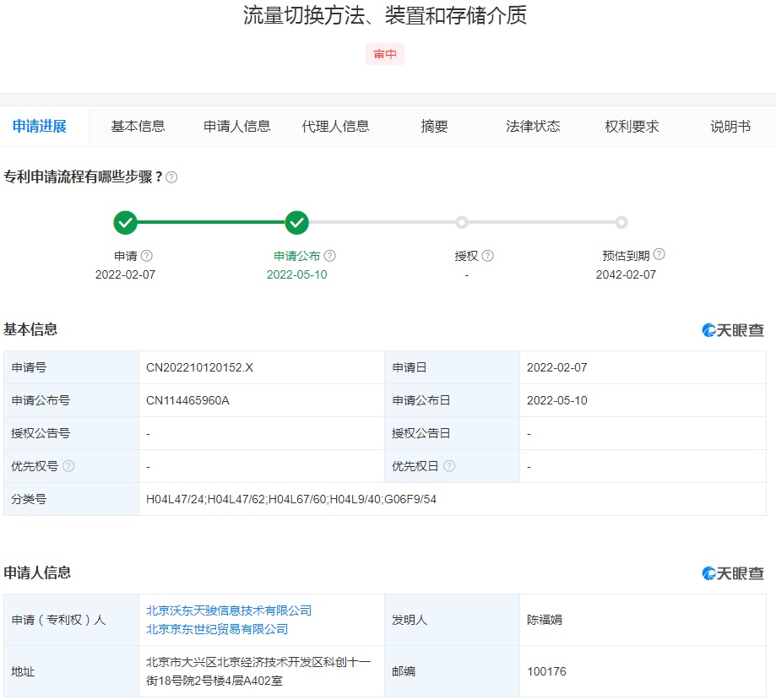Screen dimensions: 776x700
Task: Click the help icon beside 优先权日
Action: 449,466
